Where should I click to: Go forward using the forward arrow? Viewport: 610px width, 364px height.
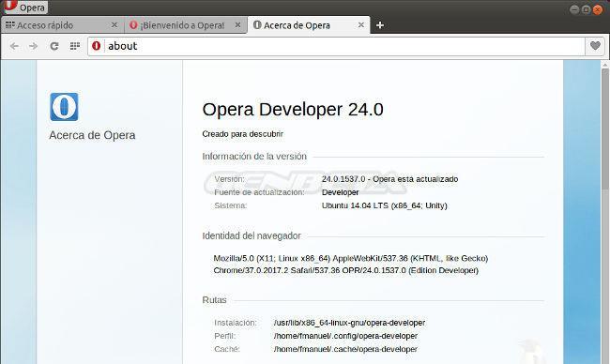[34, 46]
